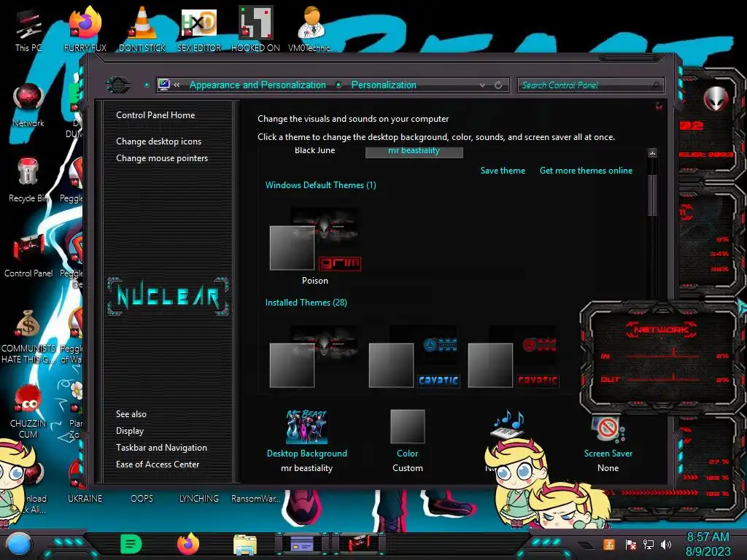Open the OOPS desktop shortcut

tap(142, 498)
